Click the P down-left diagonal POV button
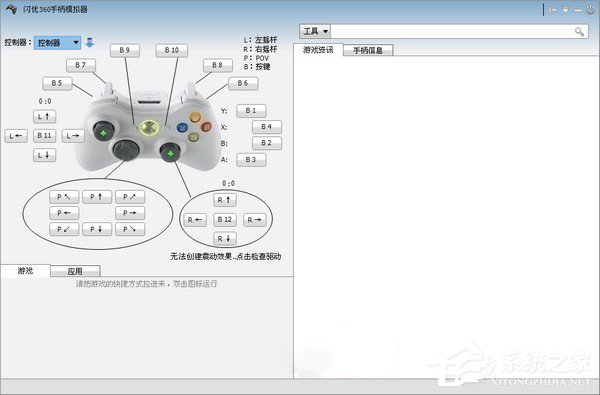The height and width of the screenshot is (395, 600). [64, 229]
